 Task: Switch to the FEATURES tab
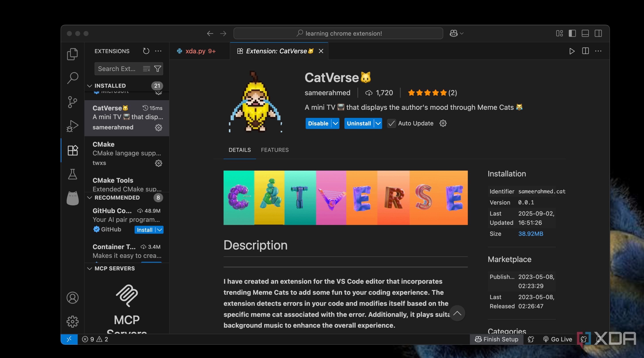[274, 150]
